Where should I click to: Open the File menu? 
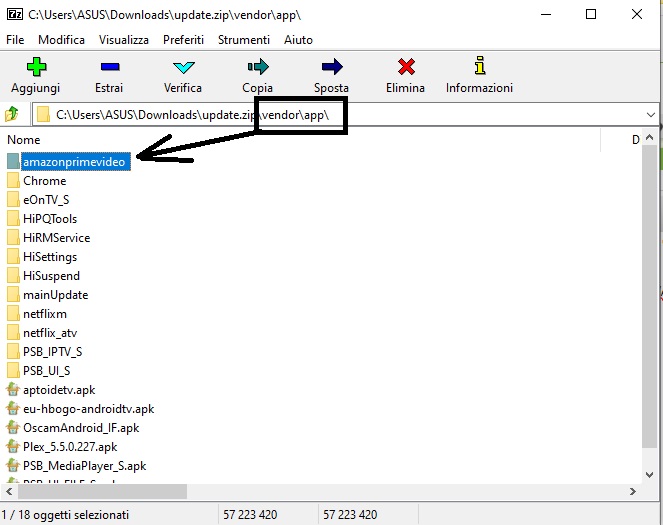(x=15, y=40)
